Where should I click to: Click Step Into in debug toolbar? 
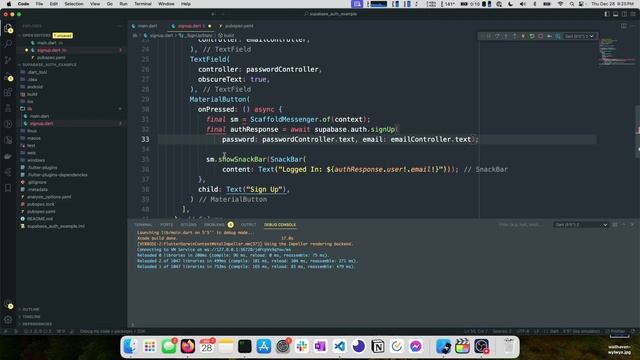click(x=506, y=36)
